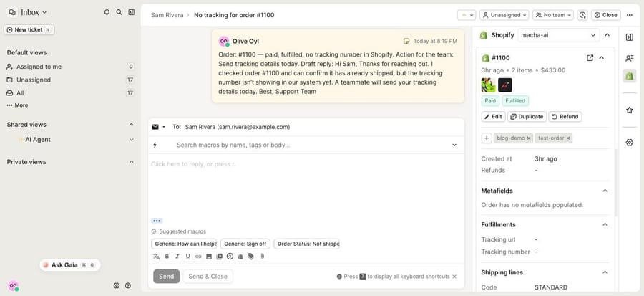Image resolution: width=644 pixels, height=296 pixels.
Task: Close the ticket with the Close button
Action: pyautogui.click(x=606, y=15)
